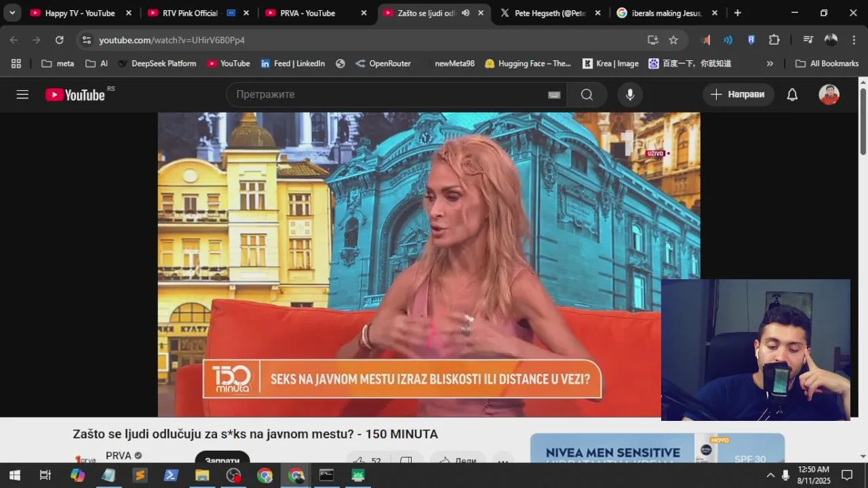Image resolution: width=868 pixels, height=488 pixels.
Task: Open the AI bookmarks folder
Action: pyautogui.click(x=96, y=63)
